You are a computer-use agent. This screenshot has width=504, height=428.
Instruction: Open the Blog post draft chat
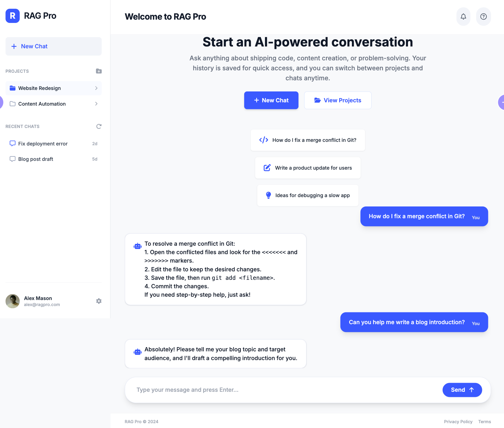point(36,159)
